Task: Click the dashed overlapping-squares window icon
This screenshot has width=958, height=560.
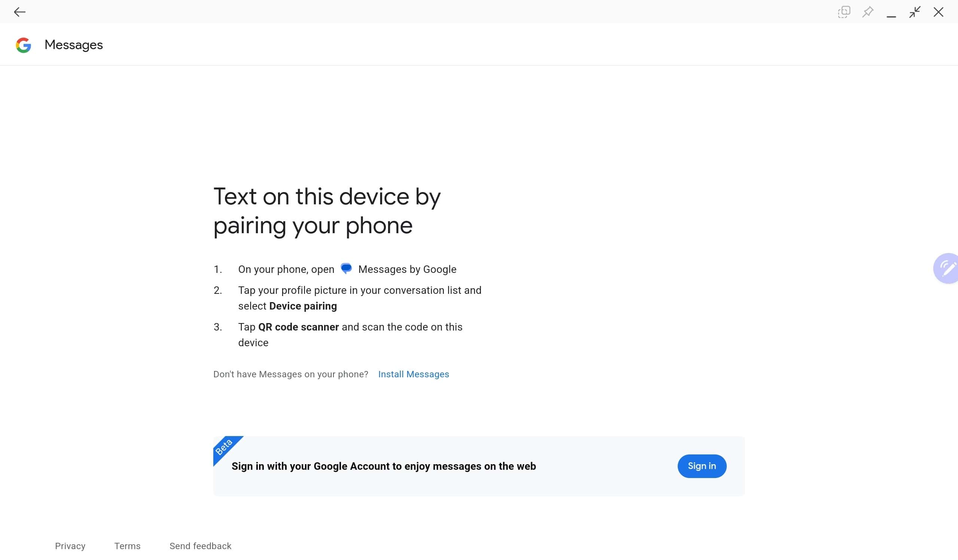Action: pos(843,12)
